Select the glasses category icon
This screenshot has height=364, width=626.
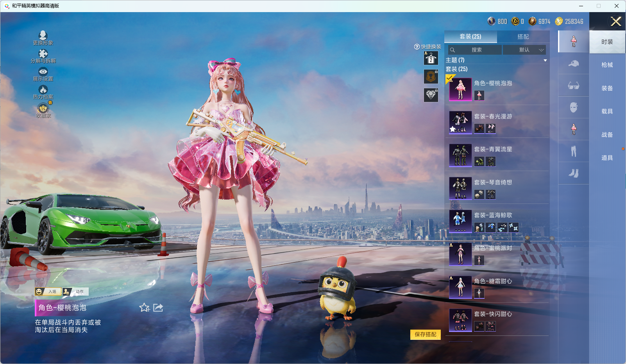click(x=573, y=86)
